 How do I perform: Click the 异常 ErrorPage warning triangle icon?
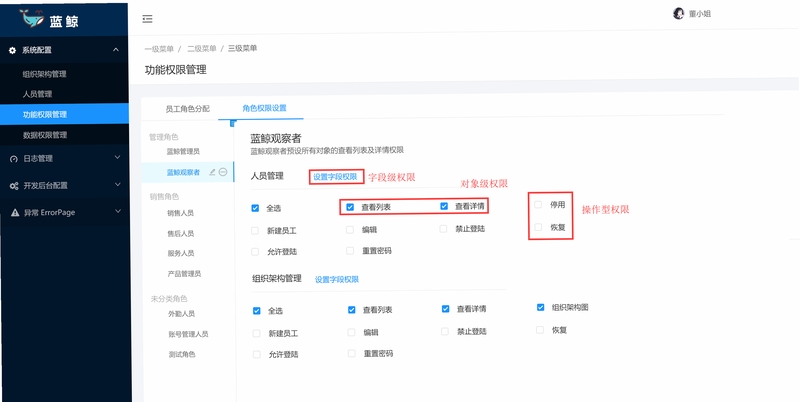15,213
